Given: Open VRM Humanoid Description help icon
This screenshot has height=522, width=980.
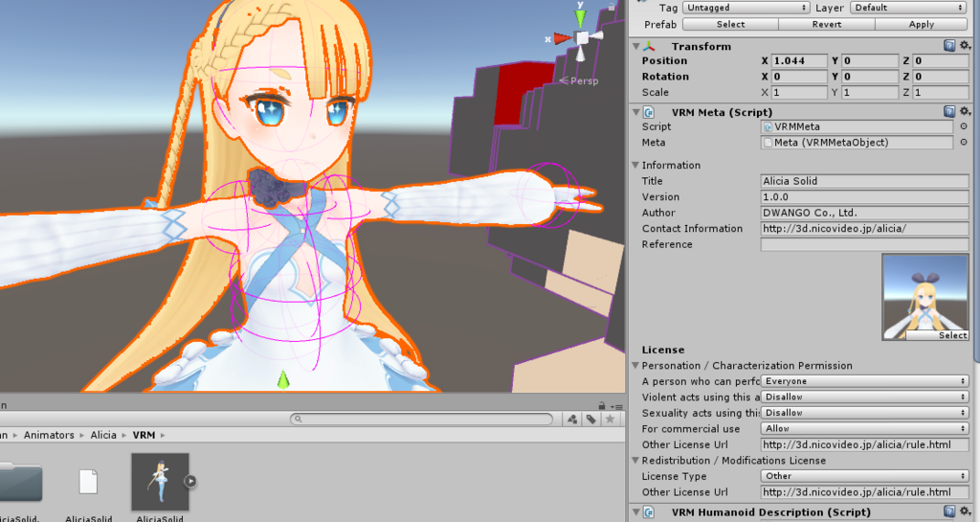Looking at the screenshot, I should 948,512.
